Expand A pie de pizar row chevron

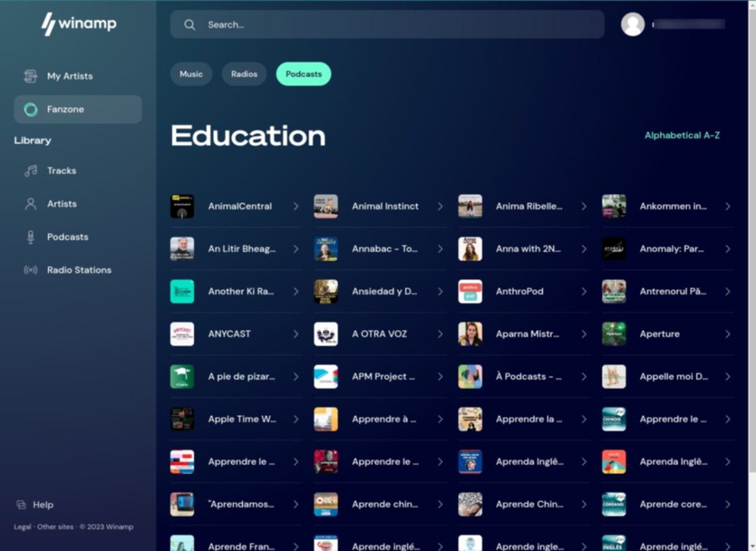pyautogui.click(x=295, y=377)
